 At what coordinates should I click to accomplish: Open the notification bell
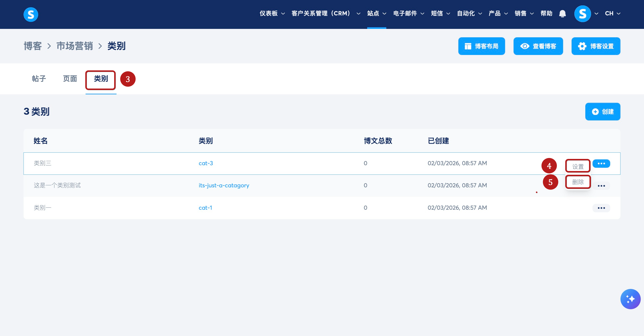click(x=562, y=14)
